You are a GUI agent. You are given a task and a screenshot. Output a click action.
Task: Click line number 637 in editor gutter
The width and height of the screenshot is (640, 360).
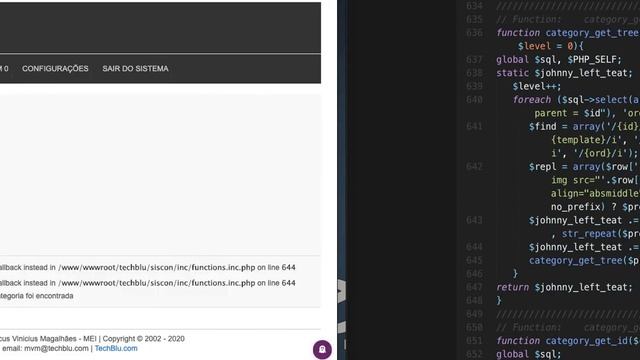(474, 60)
